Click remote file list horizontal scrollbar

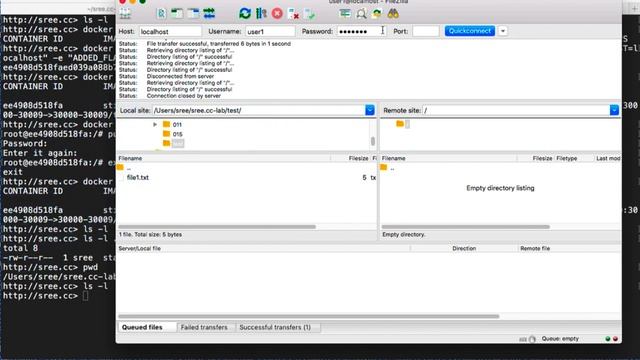tap(466, 227)
